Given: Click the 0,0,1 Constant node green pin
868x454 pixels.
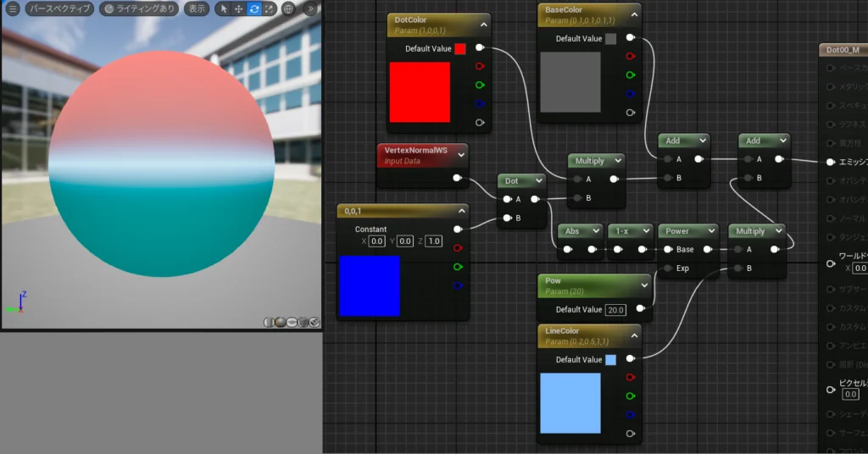Looking at the screenshot, I should coord(457,267).
